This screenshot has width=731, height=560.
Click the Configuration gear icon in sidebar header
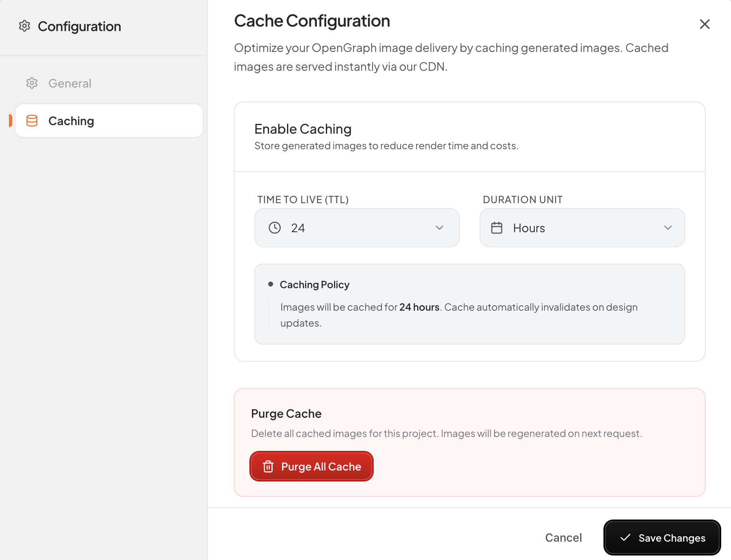coord(25,26)
